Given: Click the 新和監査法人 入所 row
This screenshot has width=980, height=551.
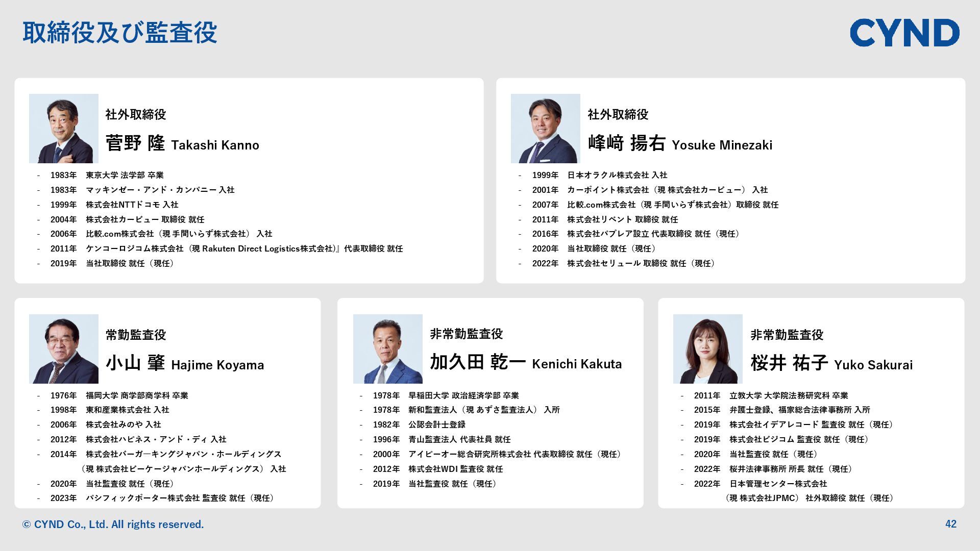Looking at the screenshot, I should [460, 410].
